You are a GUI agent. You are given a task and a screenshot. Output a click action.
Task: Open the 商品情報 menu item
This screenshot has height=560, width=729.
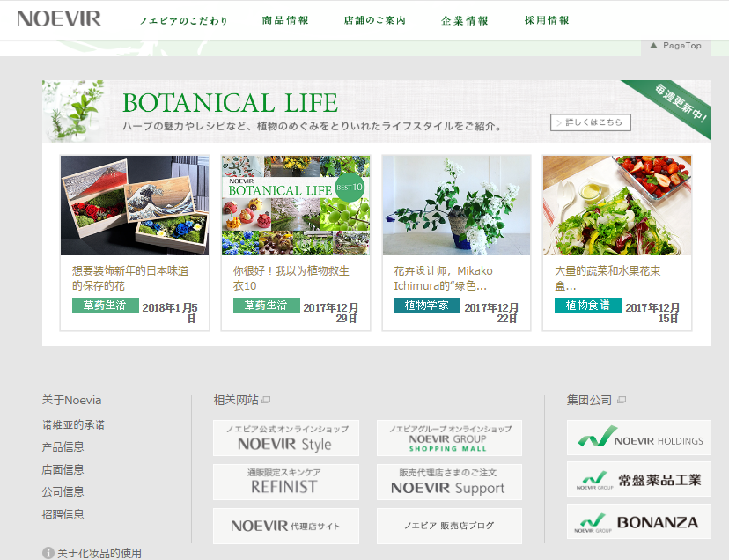point(285,20)
